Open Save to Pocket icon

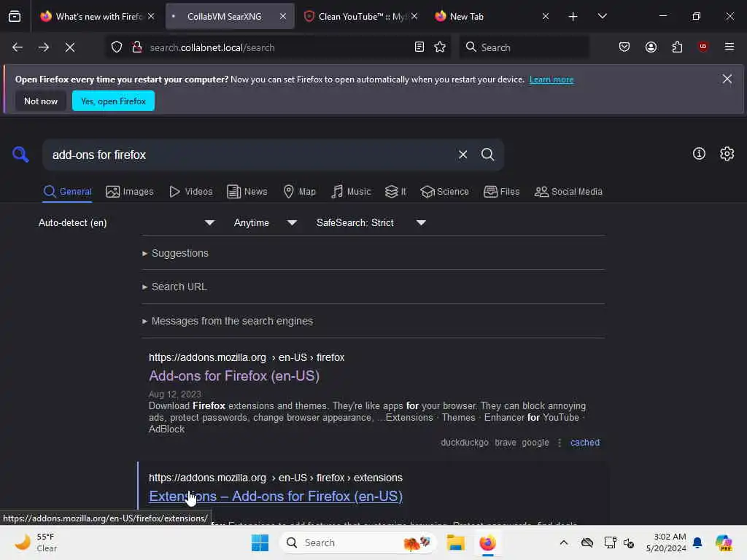(x=624, y=47)
